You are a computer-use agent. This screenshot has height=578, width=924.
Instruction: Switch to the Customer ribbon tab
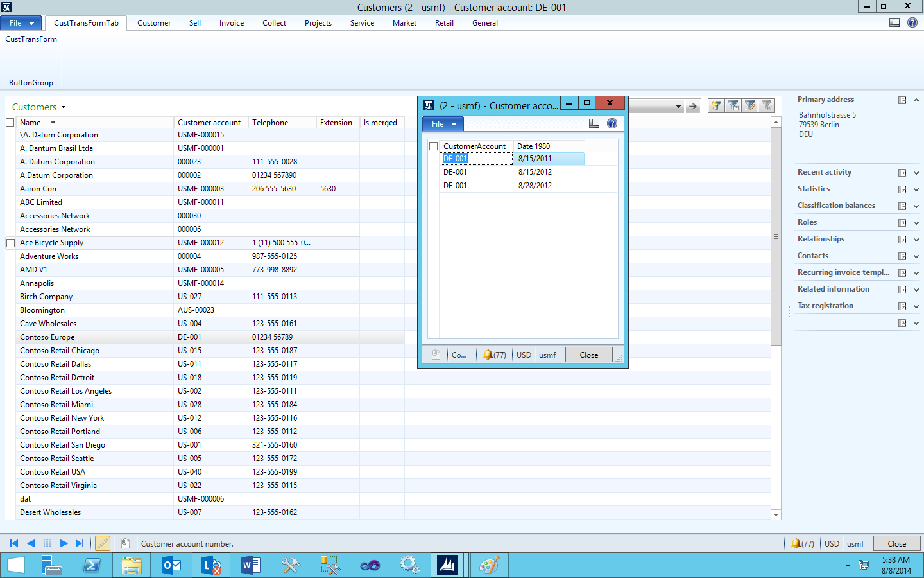[x=154, y=23]
